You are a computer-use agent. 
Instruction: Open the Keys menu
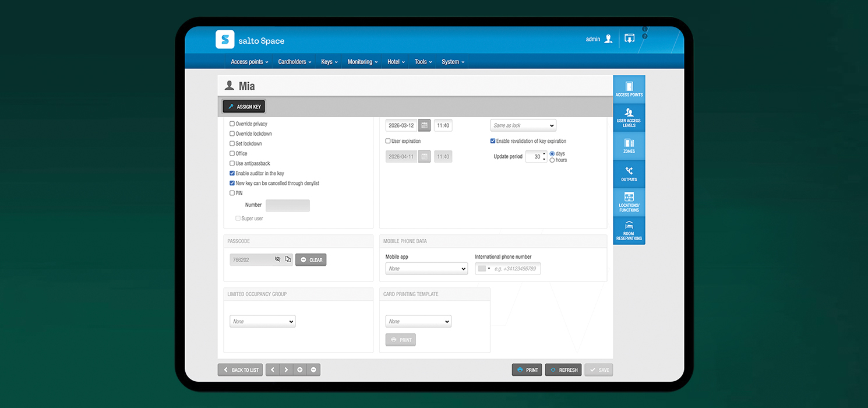click(329, 62)
